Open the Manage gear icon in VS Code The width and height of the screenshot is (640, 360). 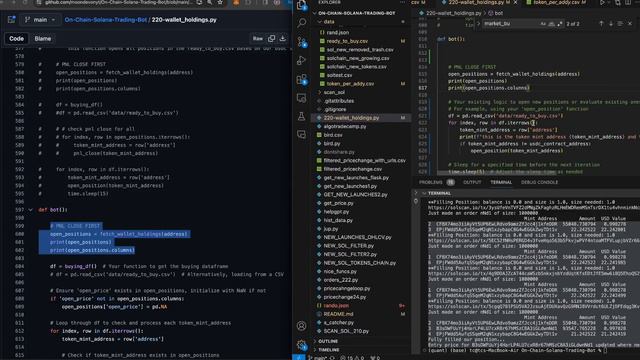tap(302, 345)
